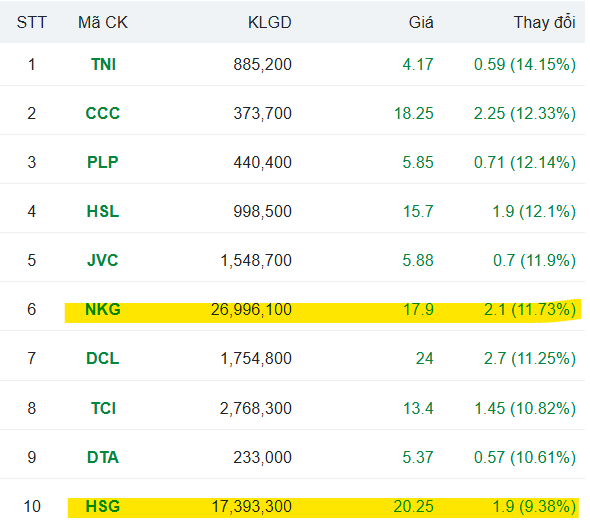
Task: Open the DCL stock ticker link
Action: coord(103,358)
